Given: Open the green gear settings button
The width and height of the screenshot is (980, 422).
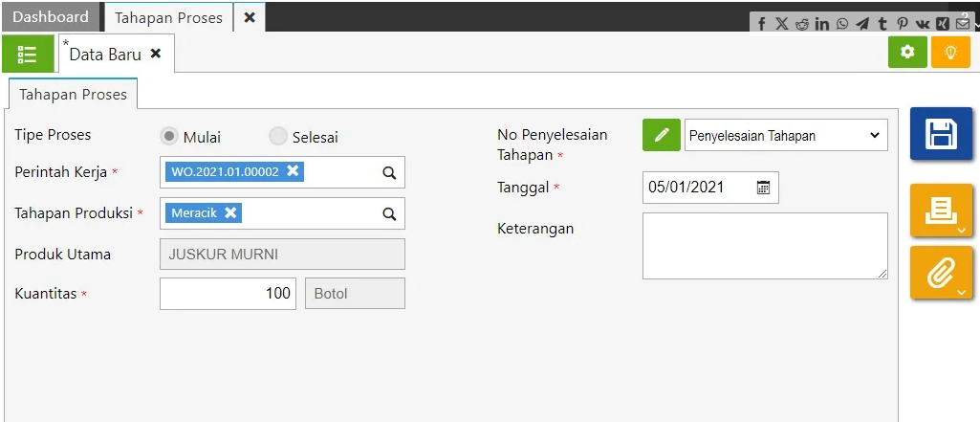Looking at the screenshot, I should pyautogui.click(x=907, y=53).
